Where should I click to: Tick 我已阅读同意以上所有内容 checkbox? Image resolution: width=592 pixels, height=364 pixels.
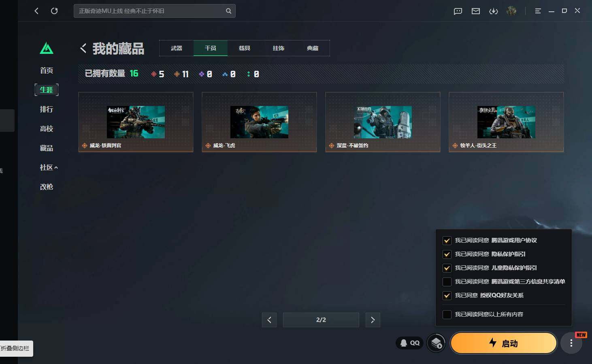coord(447,314)
